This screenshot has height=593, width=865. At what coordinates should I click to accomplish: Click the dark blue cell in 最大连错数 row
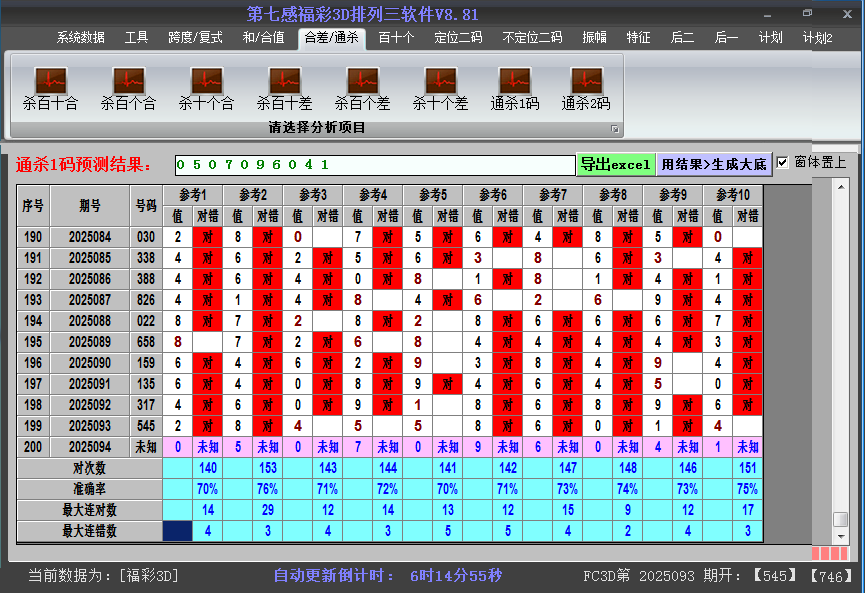pos(178,531)
